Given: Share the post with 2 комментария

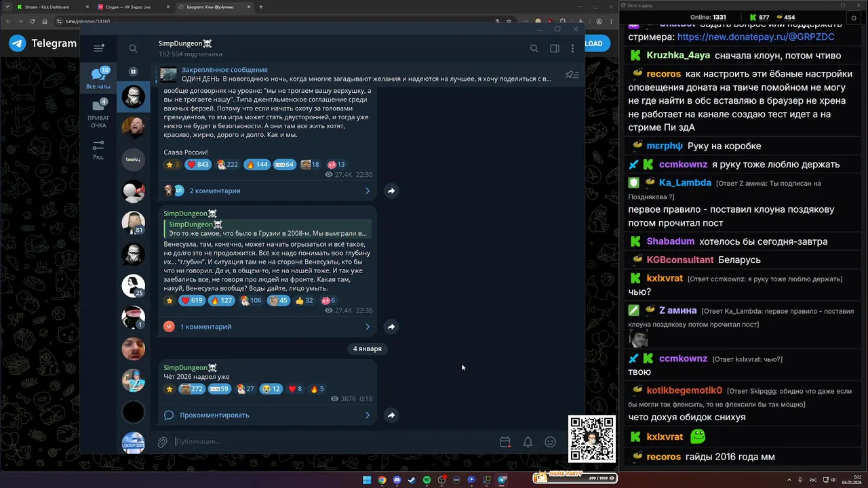Looking at the screenshot, I should click(x=391, y=191).
